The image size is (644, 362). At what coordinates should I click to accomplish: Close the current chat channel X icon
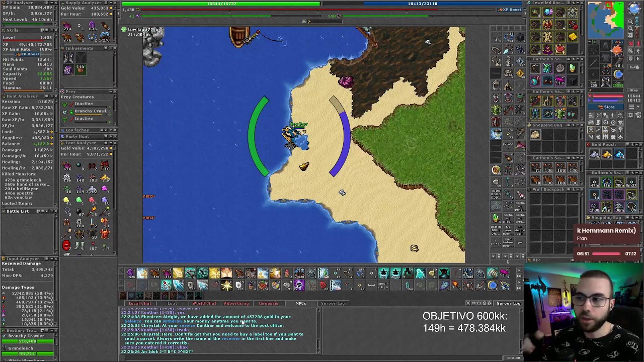coord(468,303)
